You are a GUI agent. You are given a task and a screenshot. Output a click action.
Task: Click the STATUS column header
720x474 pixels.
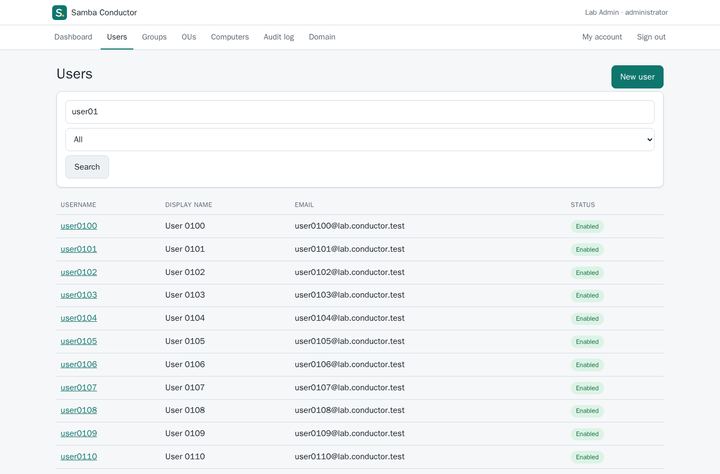pos(582,205)
